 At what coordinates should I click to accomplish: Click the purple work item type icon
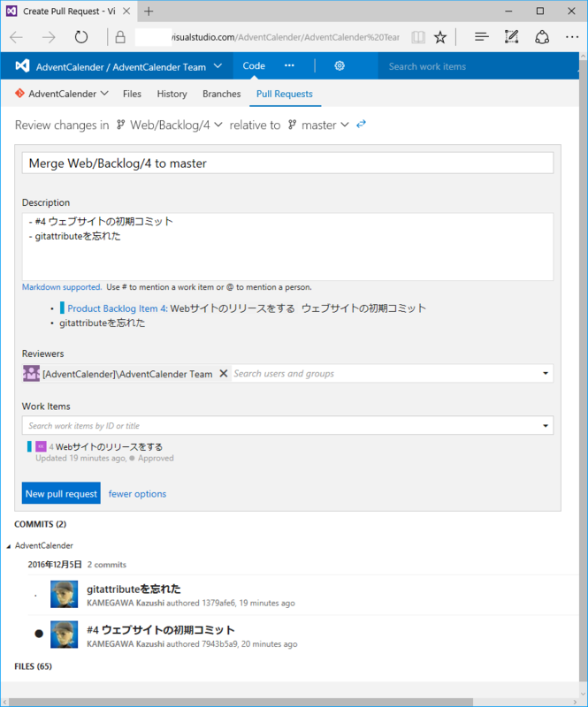point(41,446)
